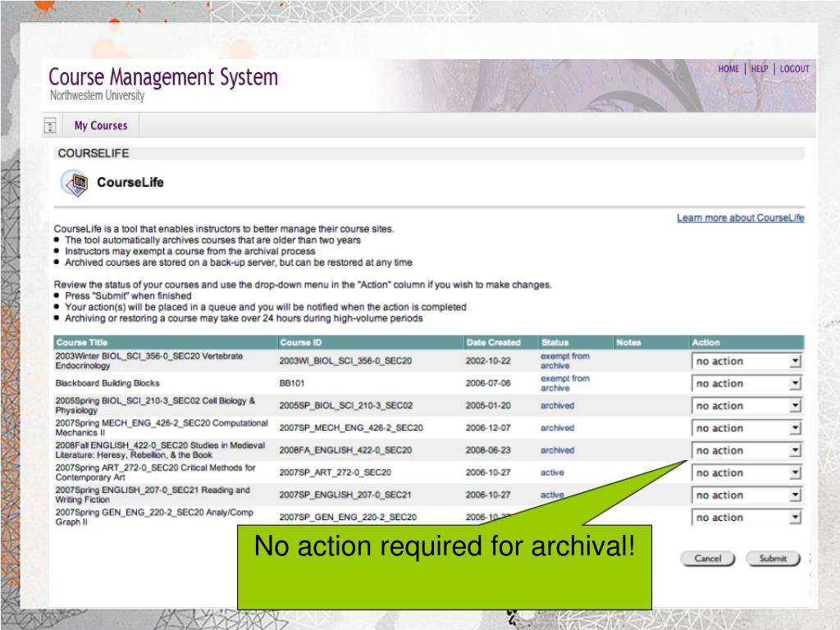Click archived status for 2008FA_ENGLISH_422-0_SEC20
This screenshot has width=840, height=630.
tap(557, 450)
